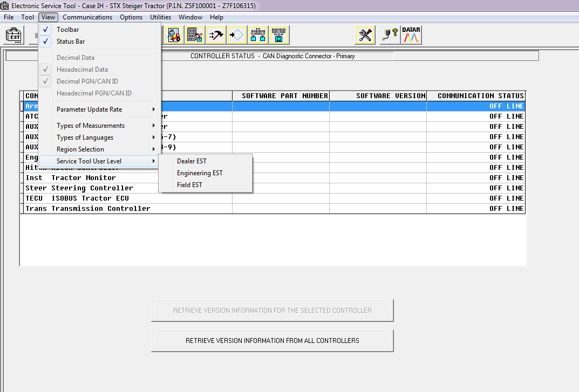The width and height of the screenshot is (579, 392).
Task: Click Retrieve Version Information From All Controllers
Action: tap(272, 340)
